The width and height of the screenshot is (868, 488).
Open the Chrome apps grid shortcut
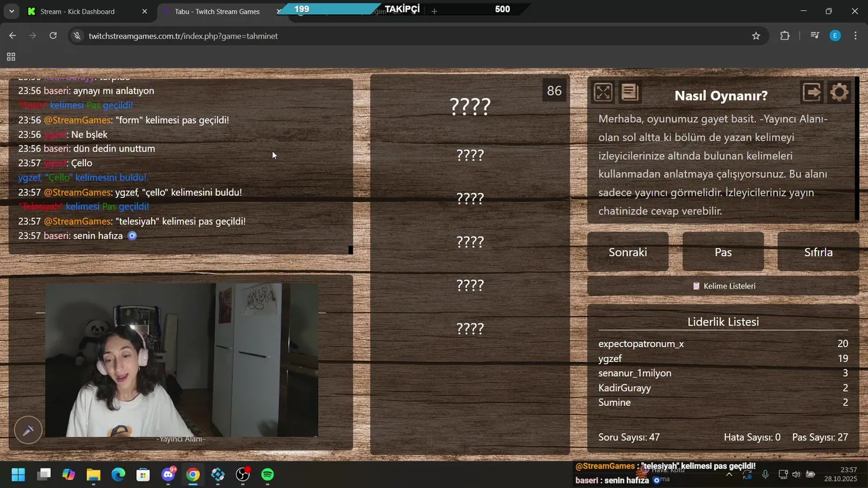(11, 57)
